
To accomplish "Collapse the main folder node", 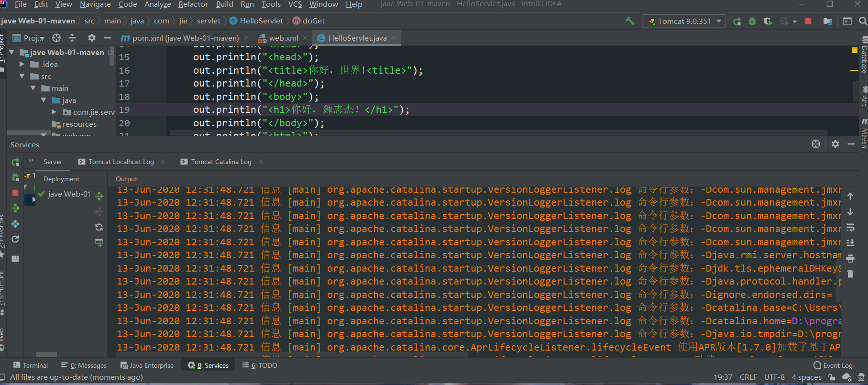I will pyautogui.click(x=33, y=88).
